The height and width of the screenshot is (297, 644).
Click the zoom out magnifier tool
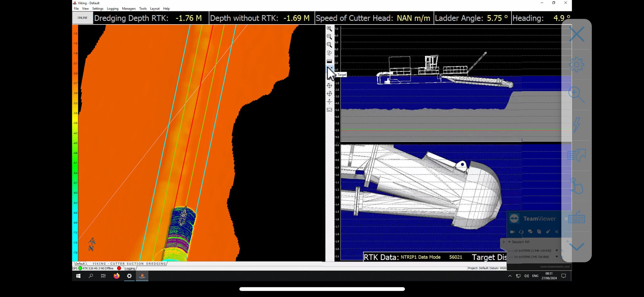[329, 37]
